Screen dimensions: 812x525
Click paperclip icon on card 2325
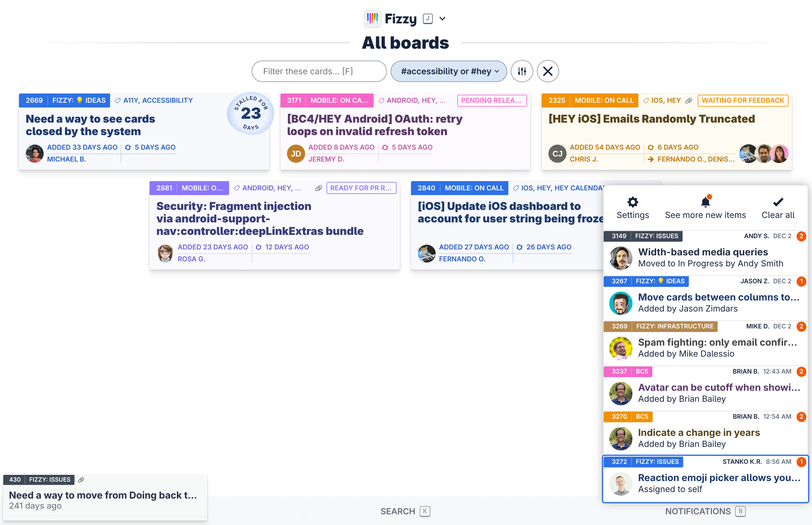pos(689,101)
